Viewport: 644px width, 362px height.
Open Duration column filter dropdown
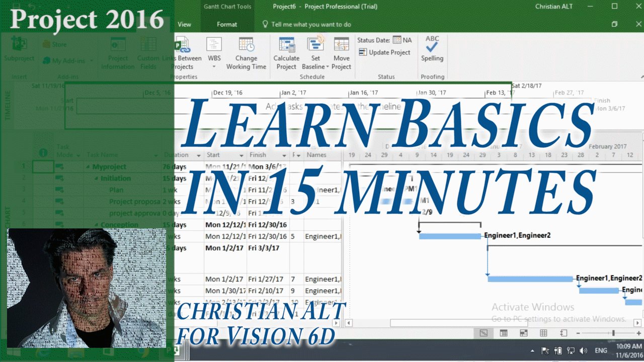198,155
